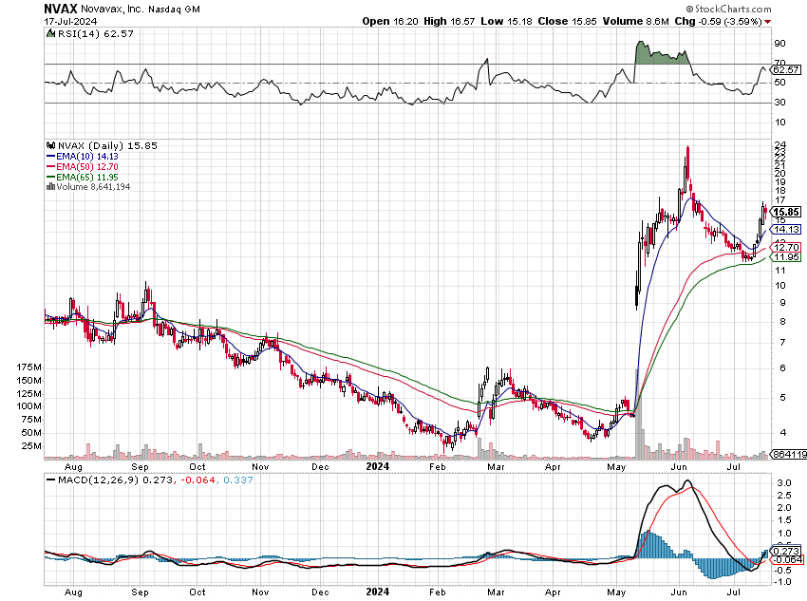Click the 62.57 RSI value tag on axis

(786, 69)
